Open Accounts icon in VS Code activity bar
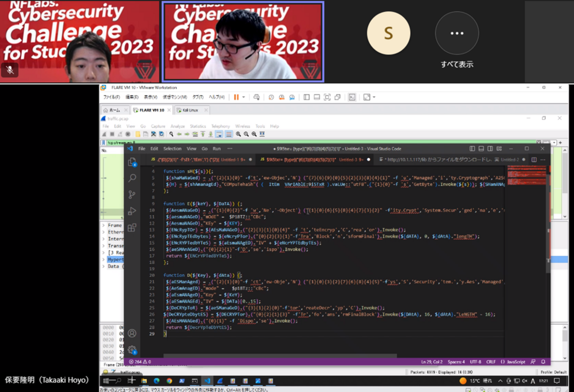 (x=132, y=333)
